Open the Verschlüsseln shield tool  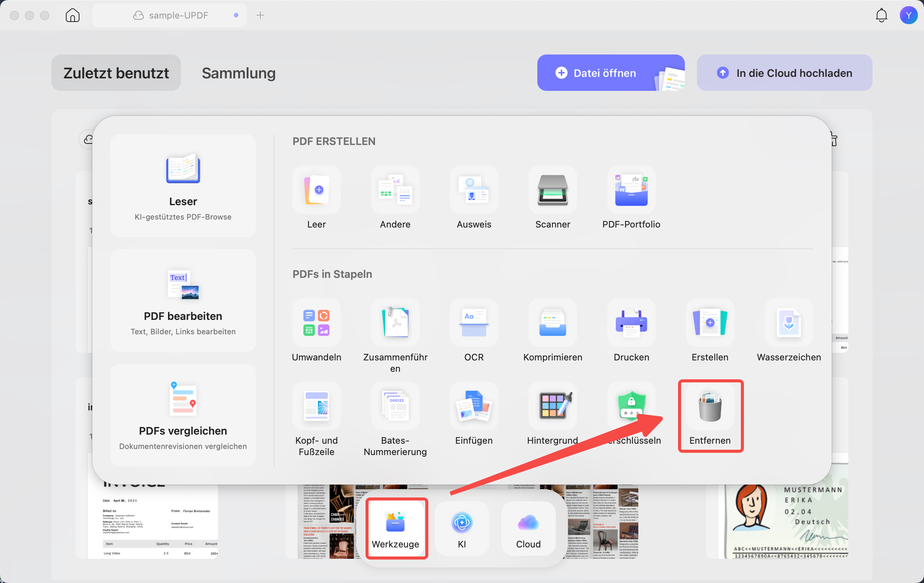coord(631,406)
